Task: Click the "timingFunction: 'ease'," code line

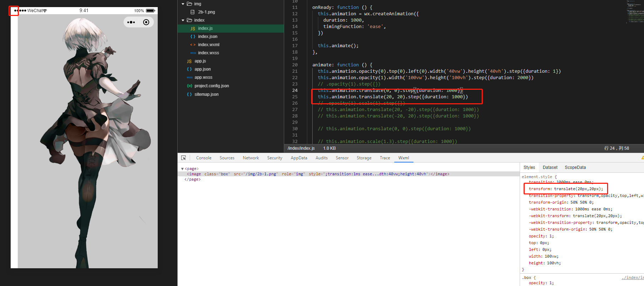Action: (x=354, y=27)
